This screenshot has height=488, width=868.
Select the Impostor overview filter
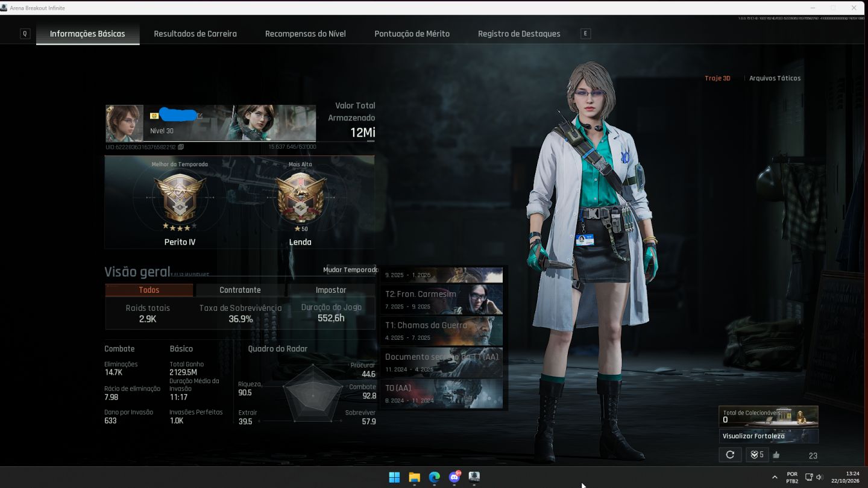pyautogui.click(x=331, y=290)
